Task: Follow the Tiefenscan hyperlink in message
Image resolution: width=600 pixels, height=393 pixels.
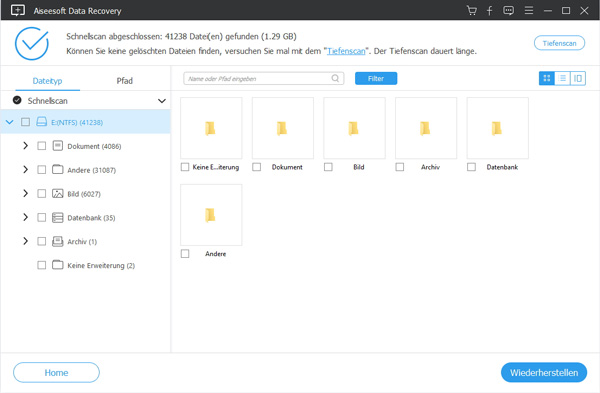Action: [346, 51]
